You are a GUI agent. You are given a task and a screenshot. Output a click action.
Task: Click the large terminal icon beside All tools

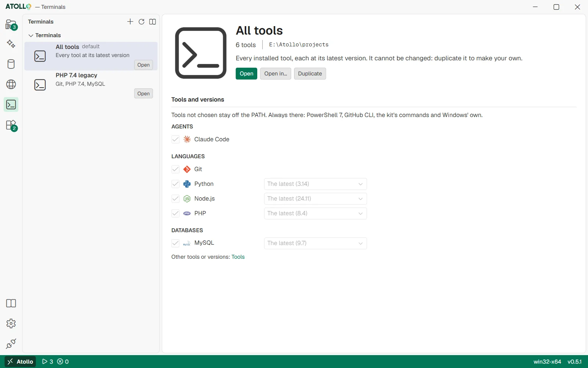click(201, 53)
